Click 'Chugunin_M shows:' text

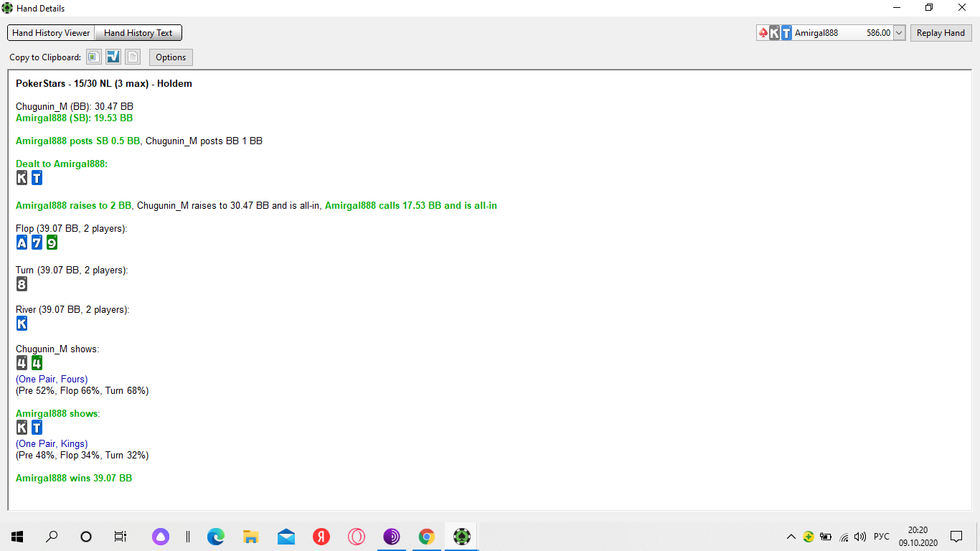[57, 349]
